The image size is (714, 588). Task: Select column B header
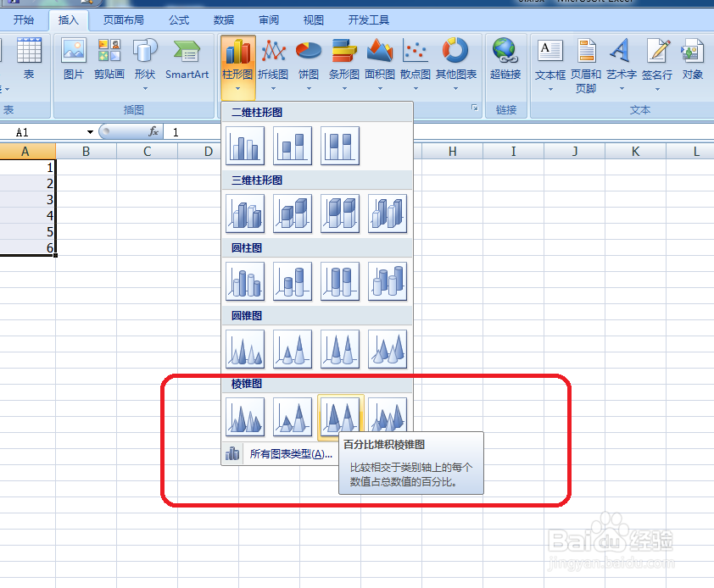[x=86, y=152]
